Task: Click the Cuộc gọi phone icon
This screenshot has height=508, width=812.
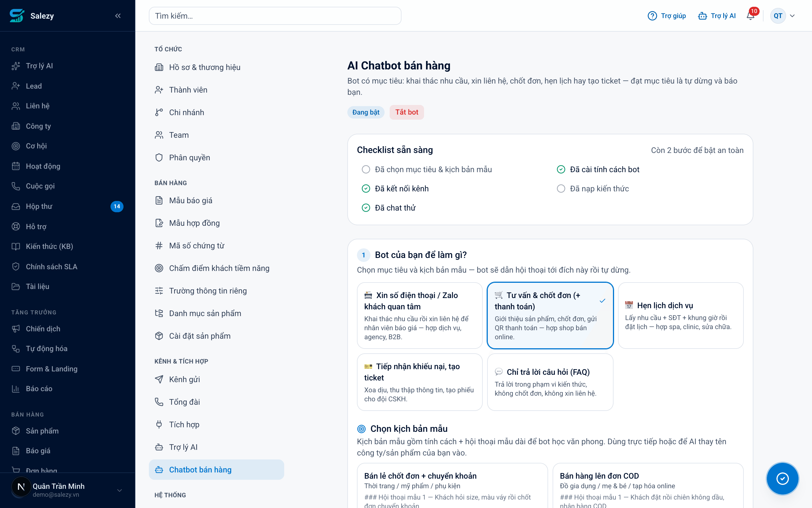Action: pos(16,186)
